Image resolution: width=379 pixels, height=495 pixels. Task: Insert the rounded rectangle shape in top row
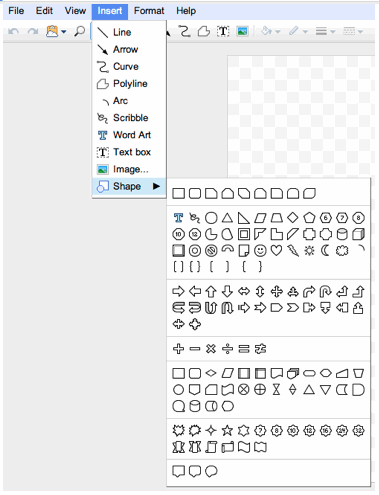[195, 193]
